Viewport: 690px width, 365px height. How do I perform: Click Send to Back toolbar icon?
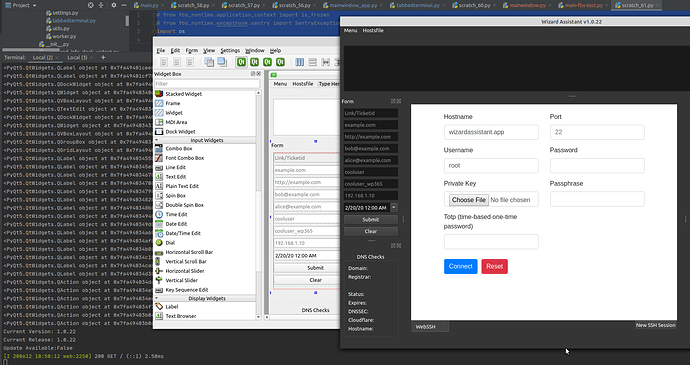click(209, 62)
